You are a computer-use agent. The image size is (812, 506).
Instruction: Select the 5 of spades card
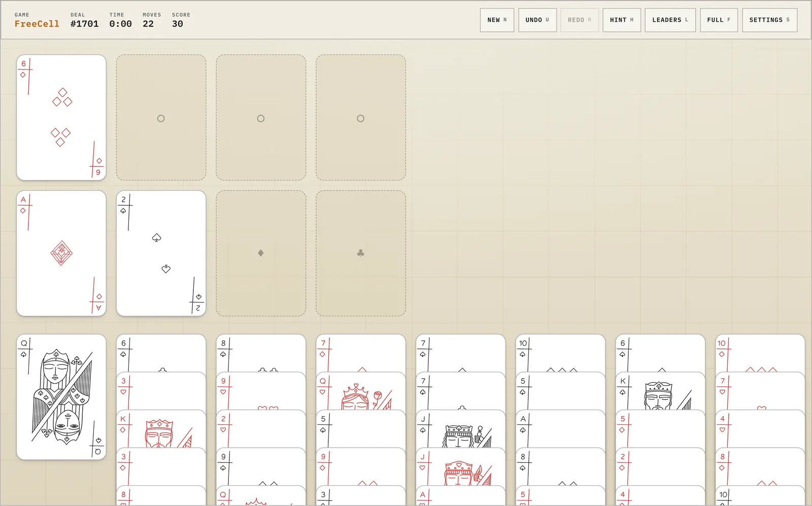(x=361, y=429)
